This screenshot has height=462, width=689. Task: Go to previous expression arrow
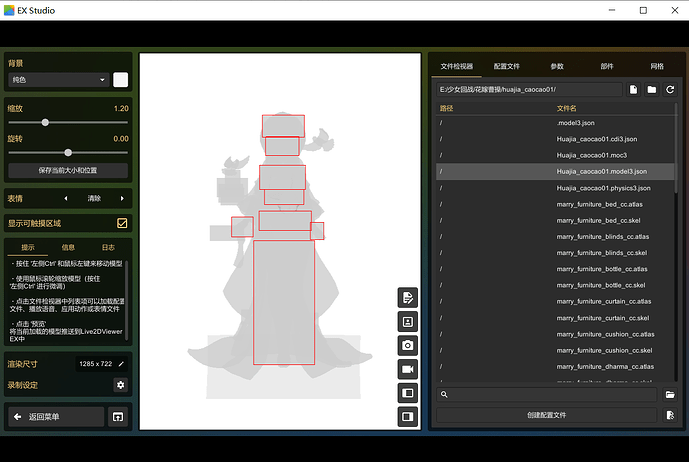tap(66, 198)
